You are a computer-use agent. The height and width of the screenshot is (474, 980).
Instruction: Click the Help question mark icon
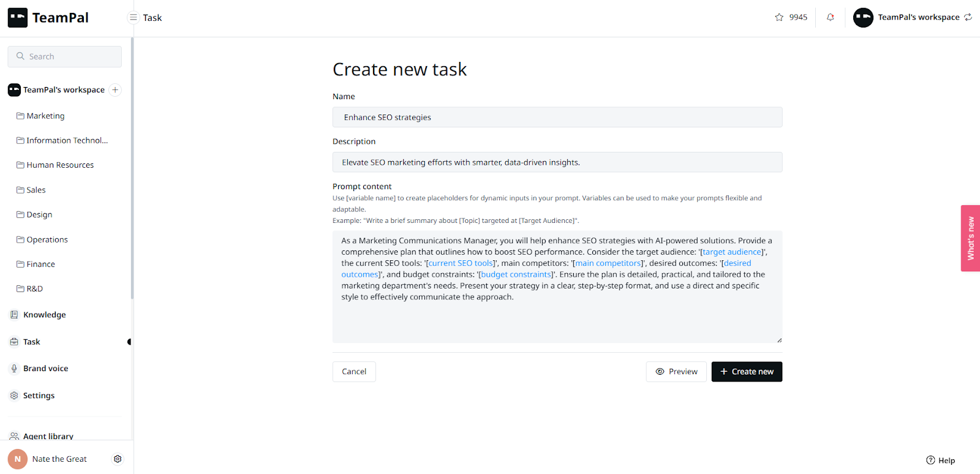click(x=930, y=461)
